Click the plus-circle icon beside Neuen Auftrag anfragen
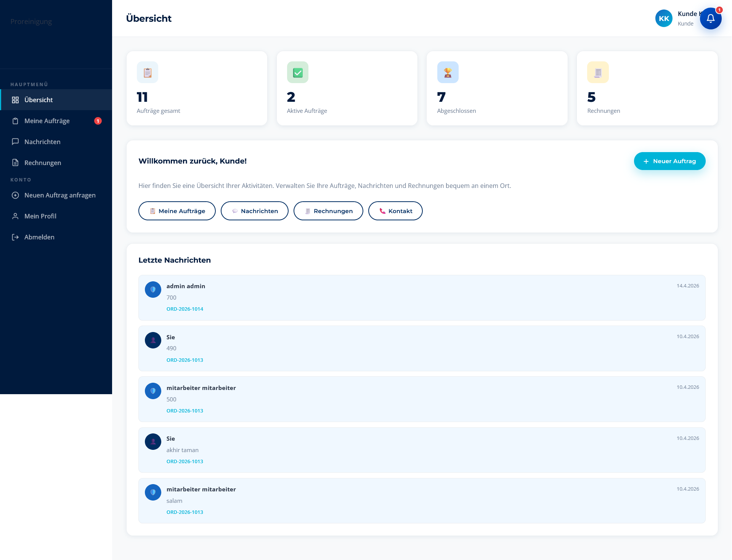 (15, 195)
